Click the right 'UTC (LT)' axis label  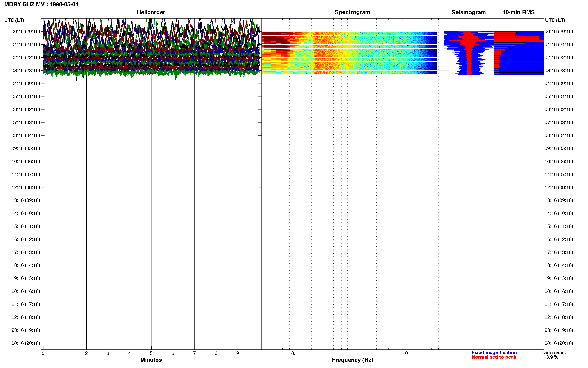coord(555,20)
